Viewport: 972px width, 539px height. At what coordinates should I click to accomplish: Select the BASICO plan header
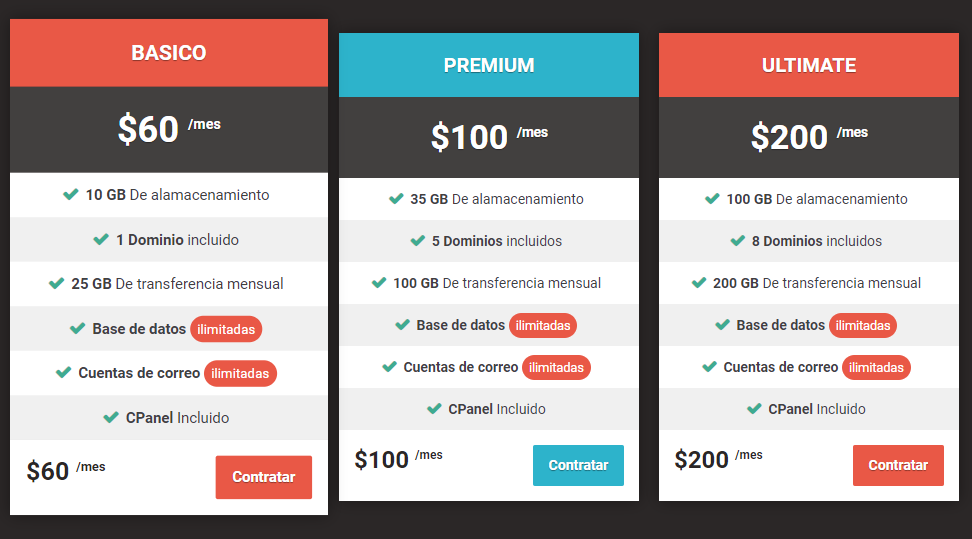point(169,53)
